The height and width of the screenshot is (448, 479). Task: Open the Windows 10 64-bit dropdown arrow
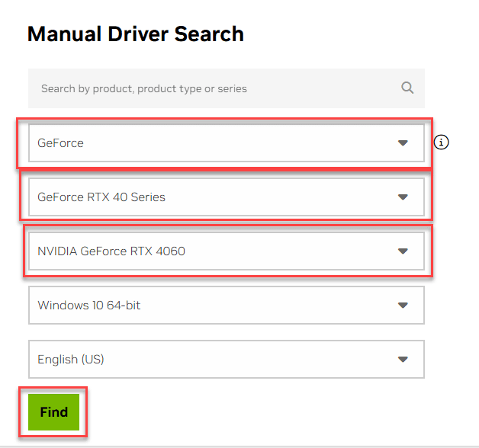click(403, 306)
